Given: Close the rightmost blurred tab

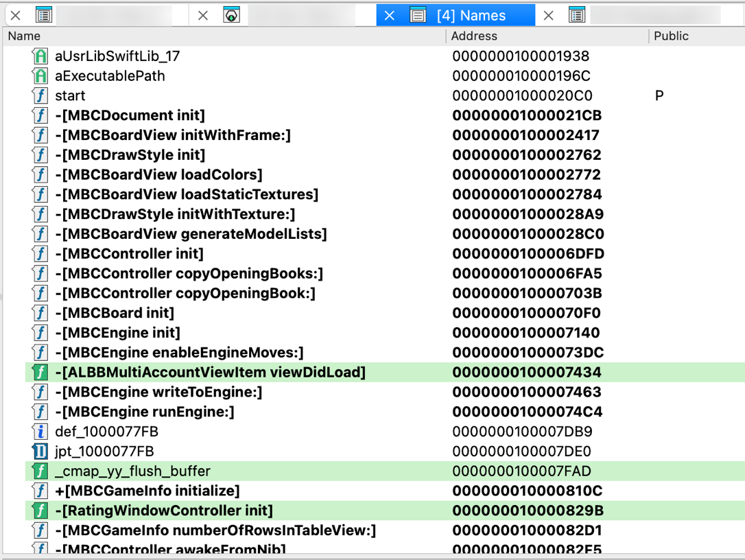Looking at the screenshot, I should [548, 15].
